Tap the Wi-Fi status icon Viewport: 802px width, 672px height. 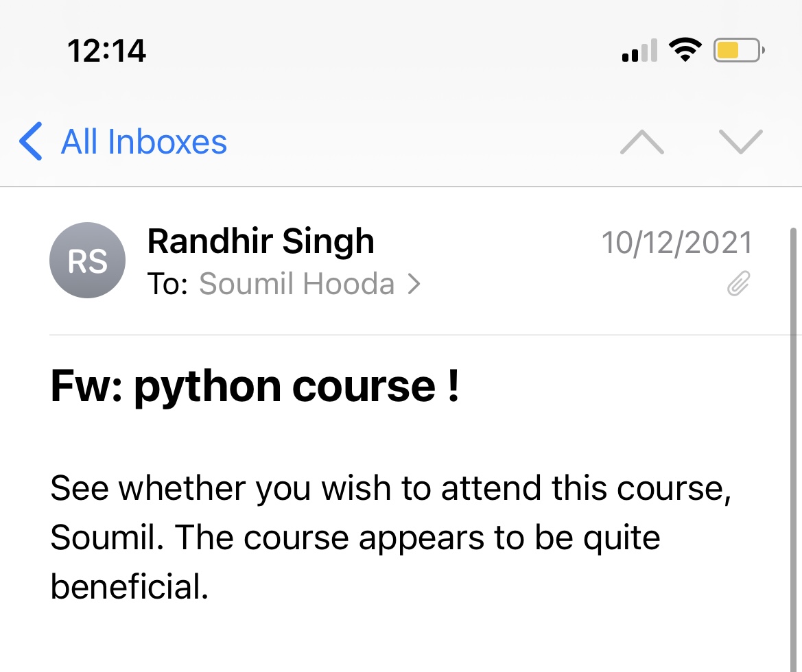coord(684,50)
